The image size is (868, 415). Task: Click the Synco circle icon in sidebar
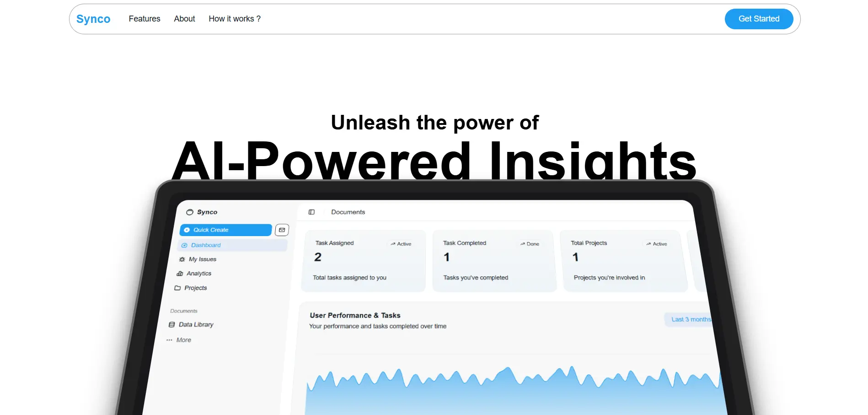pyautogui.click(x=190, y=212)
